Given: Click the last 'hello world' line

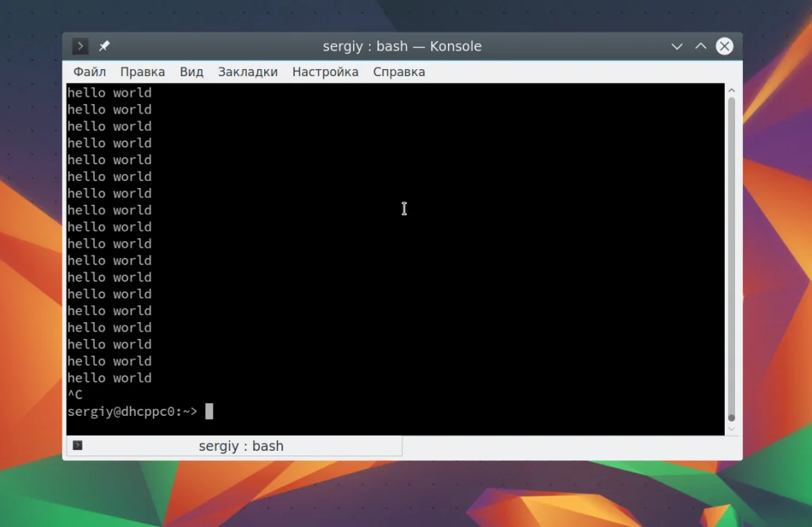Looking at the screenshot, I should pos(109,378).
